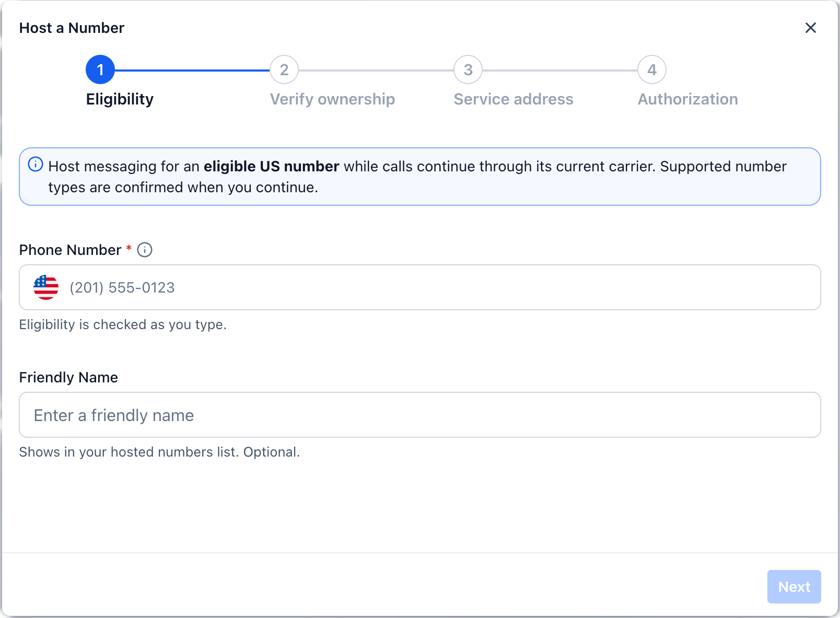Go to step 4 circle
Viewport: 840px width, 618px height.
coord(652,69)
